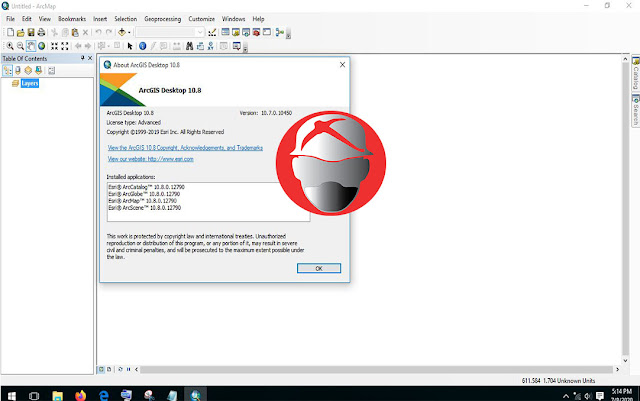Select the Layers data frame

[x=30, y=83]
